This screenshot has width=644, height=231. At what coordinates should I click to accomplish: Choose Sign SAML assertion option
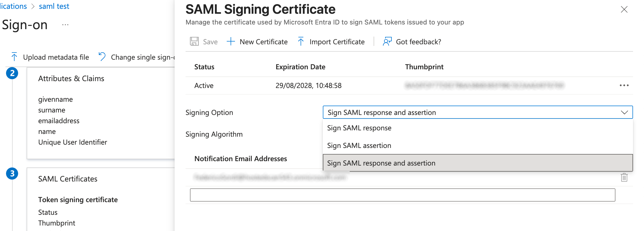tap(359, 145)
